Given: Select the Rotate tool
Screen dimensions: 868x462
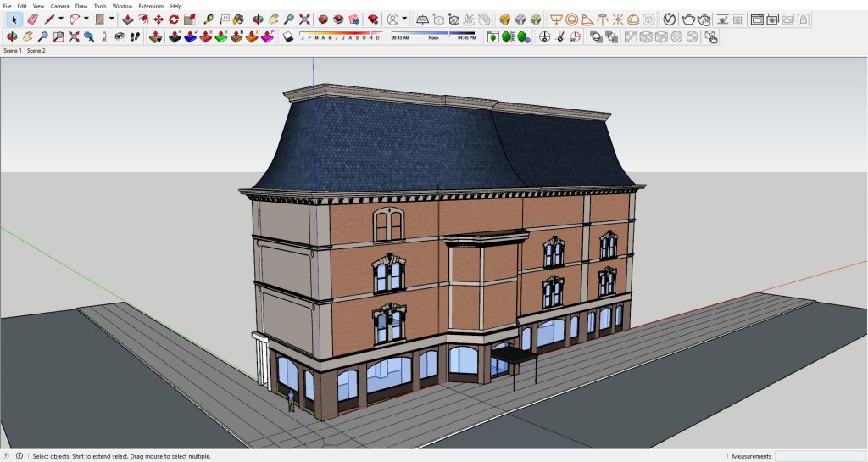Looking at the screenshot, I should click(174, 19).
